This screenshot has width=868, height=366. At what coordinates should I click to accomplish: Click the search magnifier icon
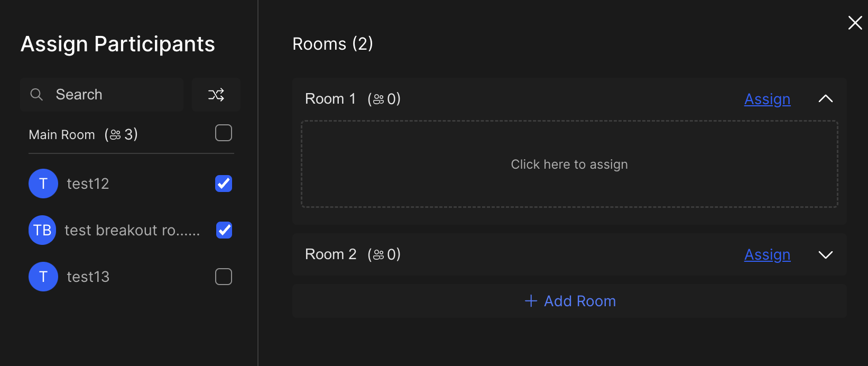[36, 94]
